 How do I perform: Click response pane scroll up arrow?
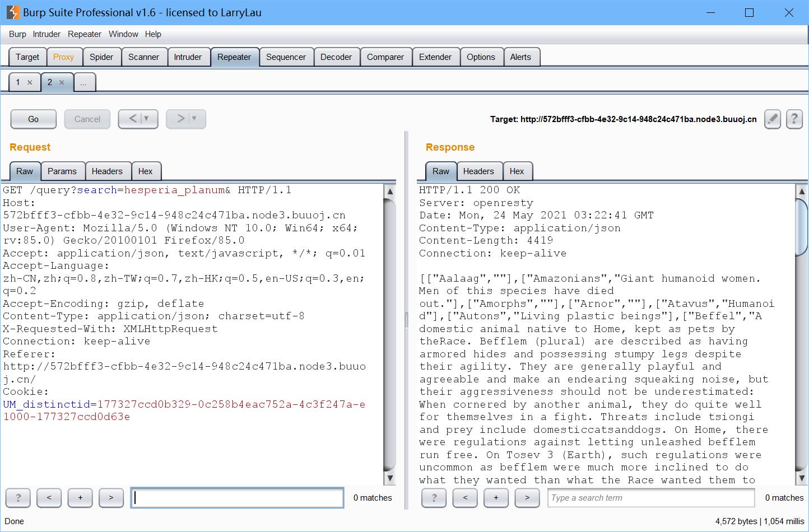(802, 191)
